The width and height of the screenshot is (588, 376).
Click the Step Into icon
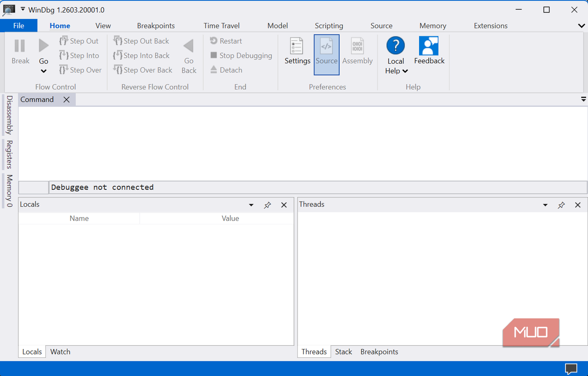(x=64, y=55)
